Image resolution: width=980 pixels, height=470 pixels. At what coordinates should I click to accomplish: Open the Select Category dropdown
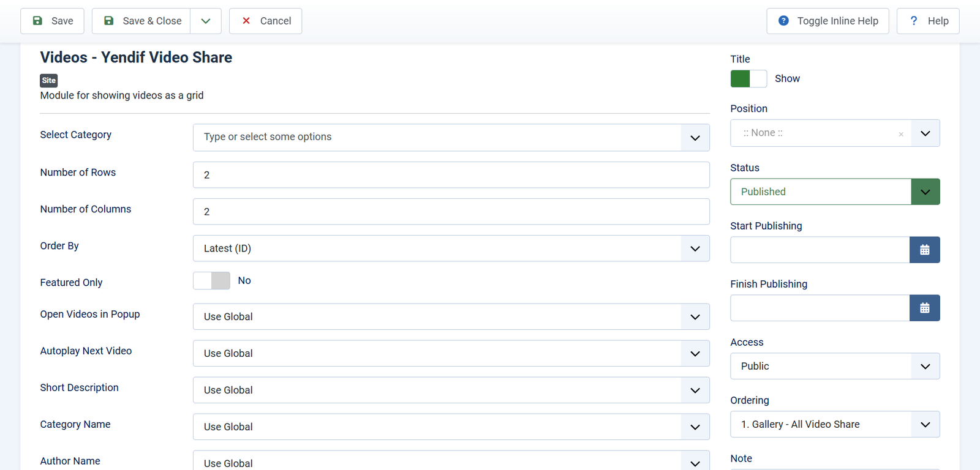coord(451,137)
